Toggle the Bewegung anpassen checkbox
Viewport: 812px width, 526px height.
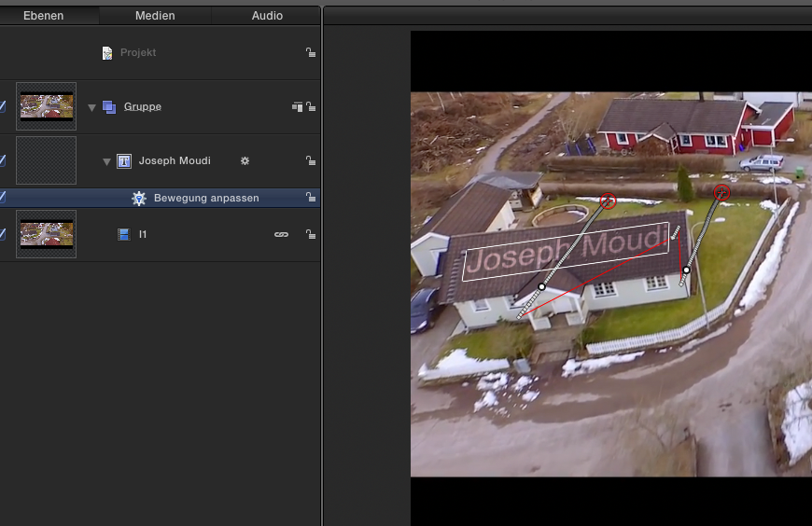pos(3,198)
